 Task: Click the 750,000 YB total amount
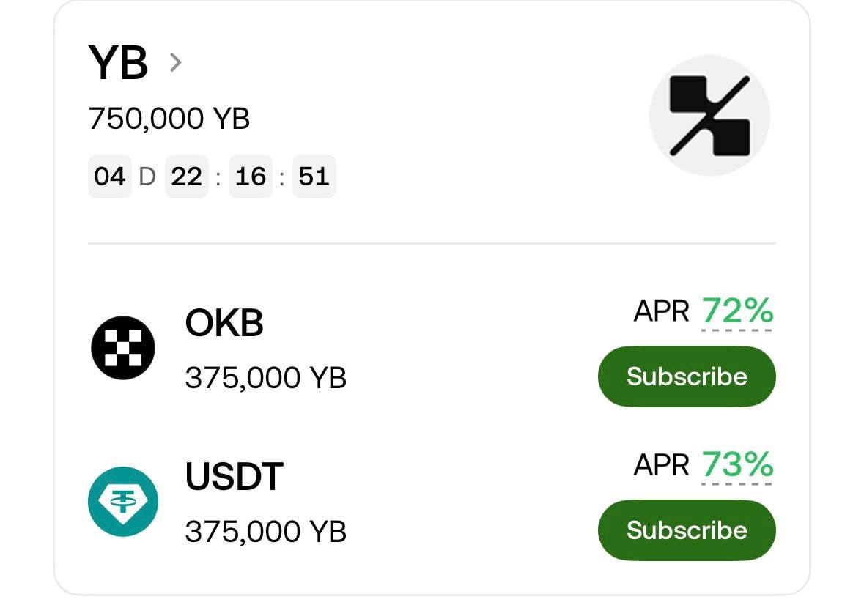point(169,118)
